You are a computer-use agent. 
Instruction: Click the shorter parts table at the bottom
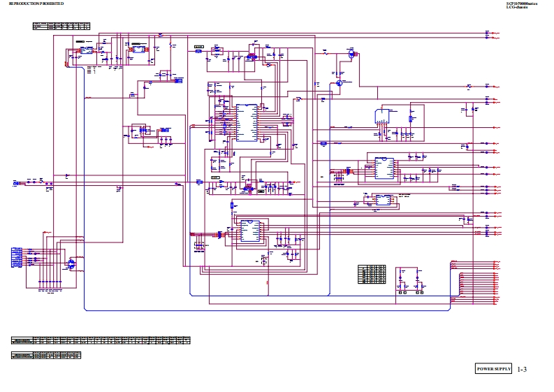pos(46,355)
